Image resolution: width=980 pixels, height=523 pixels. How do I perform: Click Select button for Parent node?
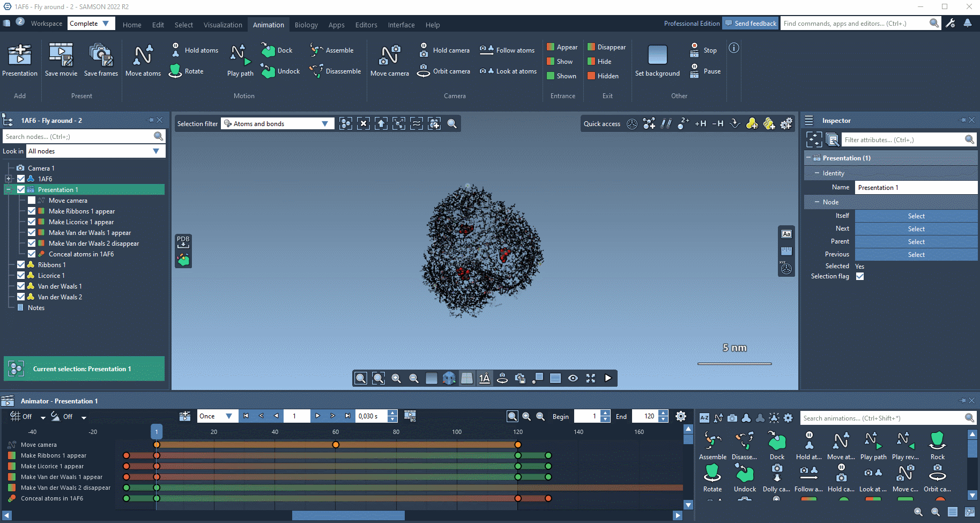(x=916, y=242)
